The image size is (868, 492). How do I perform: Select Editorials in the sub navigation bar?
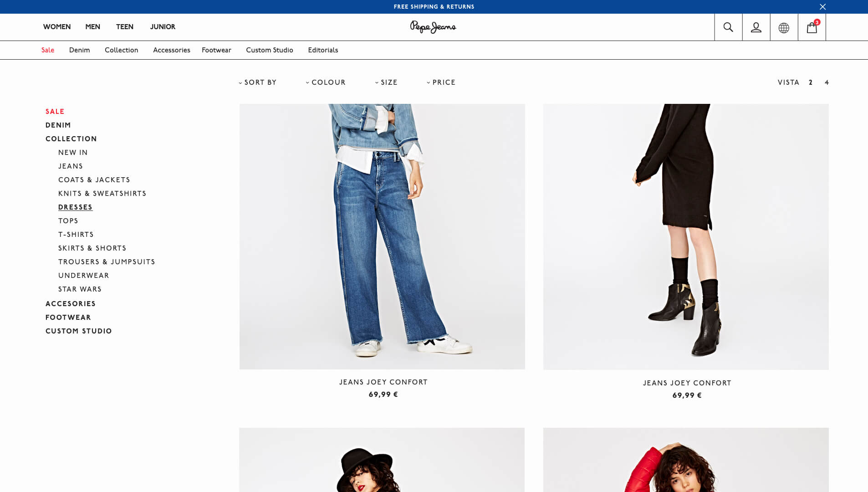point(323,50)
